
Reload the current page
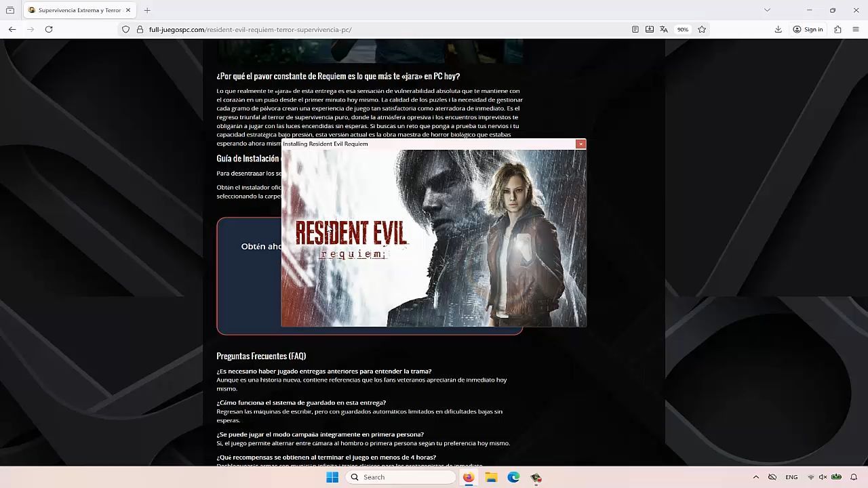(x=49, y=29)
